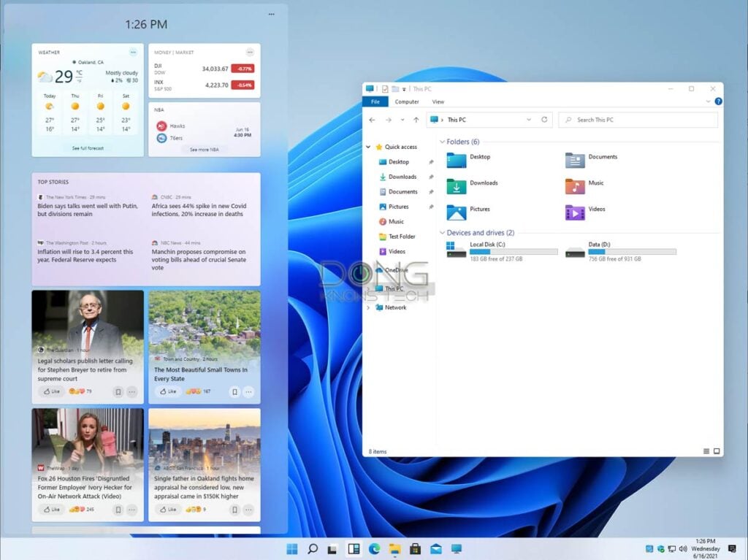
Task: Switch to the Computer ribbon tab
Action: click(x=407, y=101)
